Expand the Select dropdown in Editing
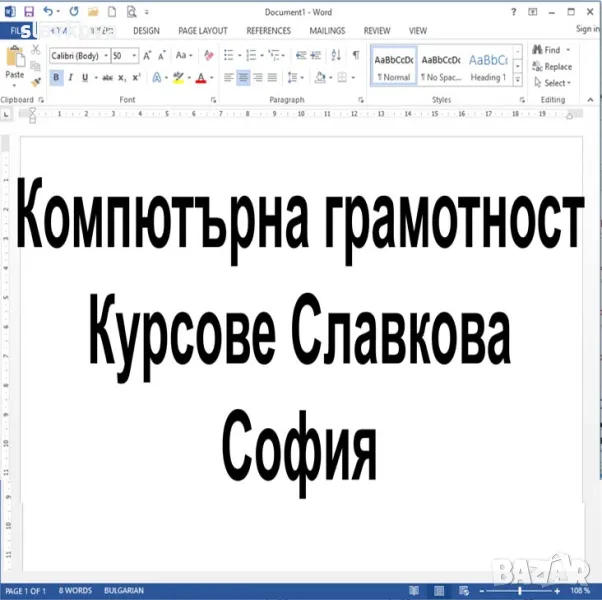 [x=556, y=83]
